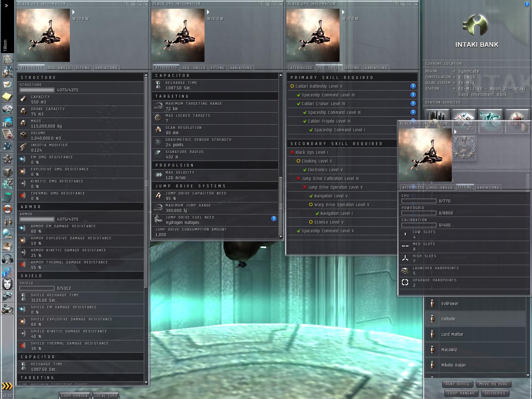Open the safe-shaped assets icon in the sidebar
The image size is (532, 399).
(7, 171)
